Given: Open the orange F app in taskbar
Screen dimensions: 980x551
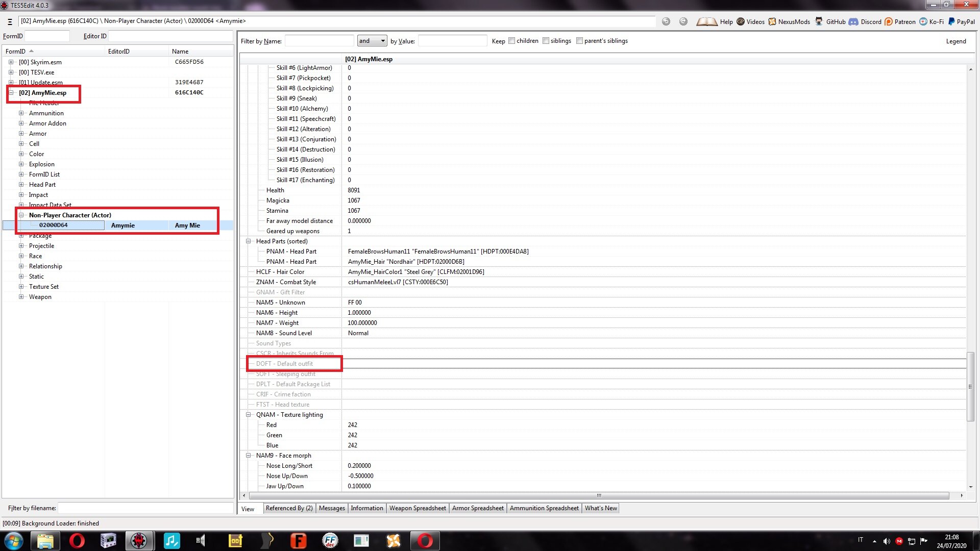Looking at the screenshot, I should (x=298, y=541).
